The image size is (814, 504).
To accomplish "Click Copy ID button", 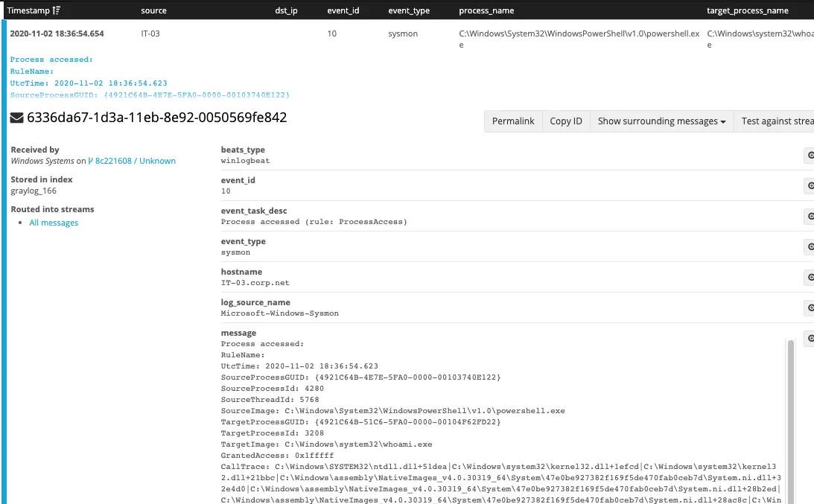I will click(566, 121).
